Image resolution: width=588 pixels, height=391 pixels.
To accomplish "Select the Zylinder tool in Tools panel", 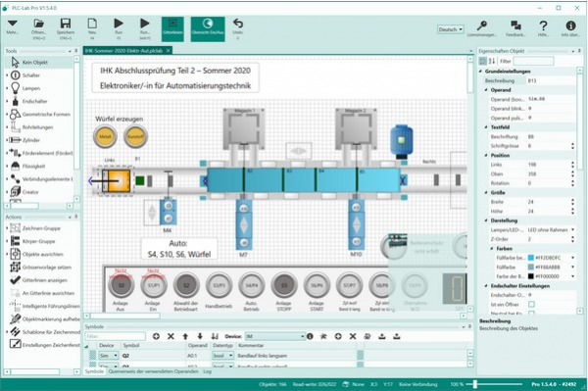I will (31, 140).
